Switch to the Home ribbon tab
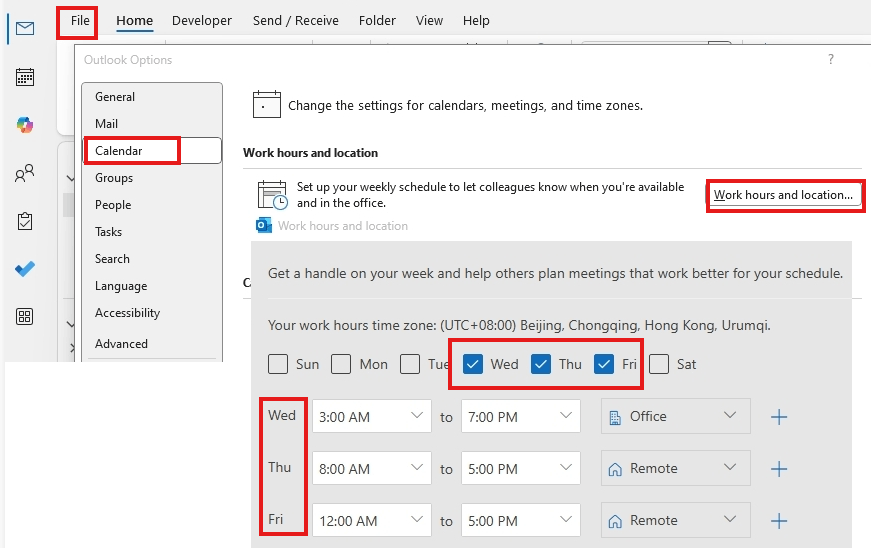 pyautogui.click(x=134, y=21)
